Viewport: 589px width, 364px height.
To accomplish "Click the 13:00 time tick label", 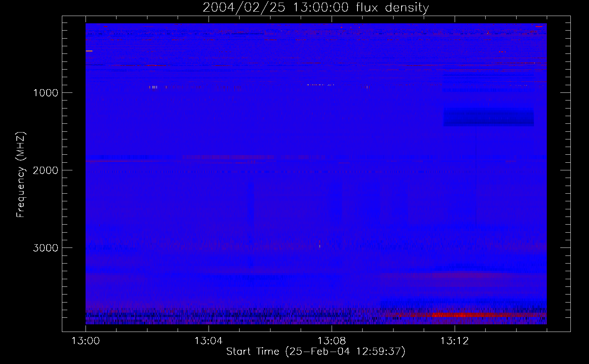I will coord(86,341).
